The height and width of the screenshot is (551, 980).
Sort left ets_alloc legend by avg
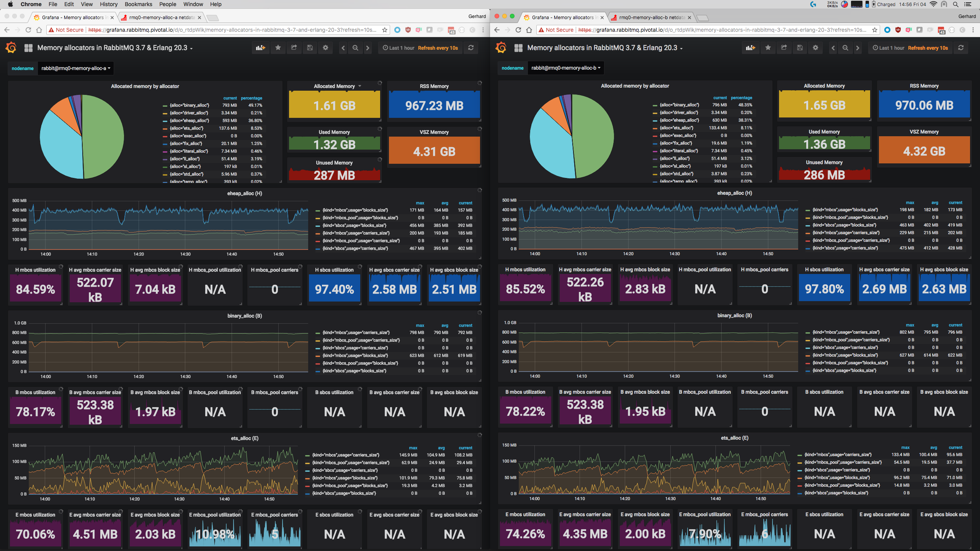[x=441, y=448]
